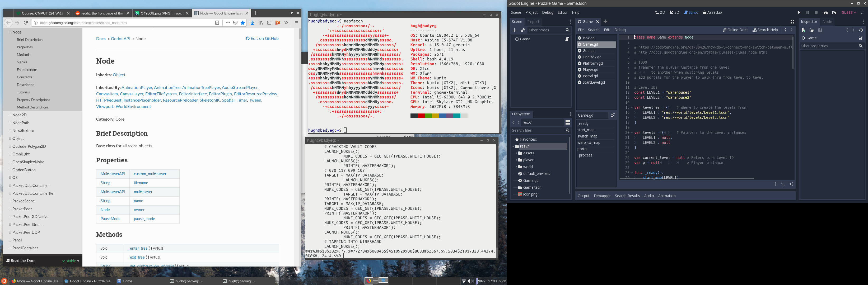Save page to Pocket
Image resolution: width=868 pixels, height=285 pixels.
coord(235,23)
